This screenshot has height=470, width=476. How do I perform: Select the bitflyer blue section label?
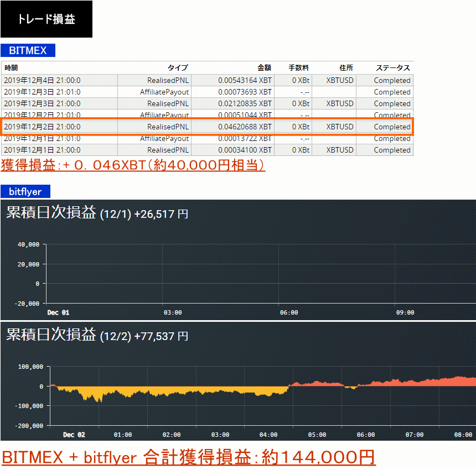point(25,192)
